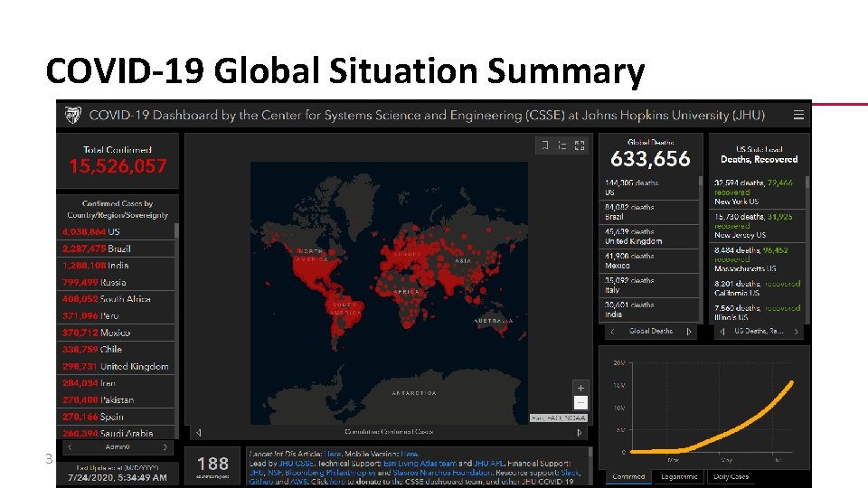
Task: Open the Mobile Version Here link
Action: [409, 454]
